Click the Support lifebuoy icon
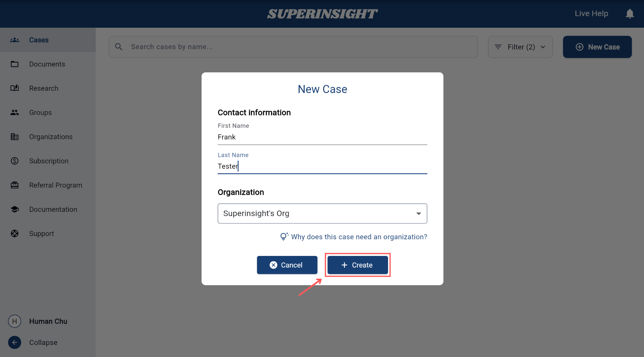 coord(14,234)
